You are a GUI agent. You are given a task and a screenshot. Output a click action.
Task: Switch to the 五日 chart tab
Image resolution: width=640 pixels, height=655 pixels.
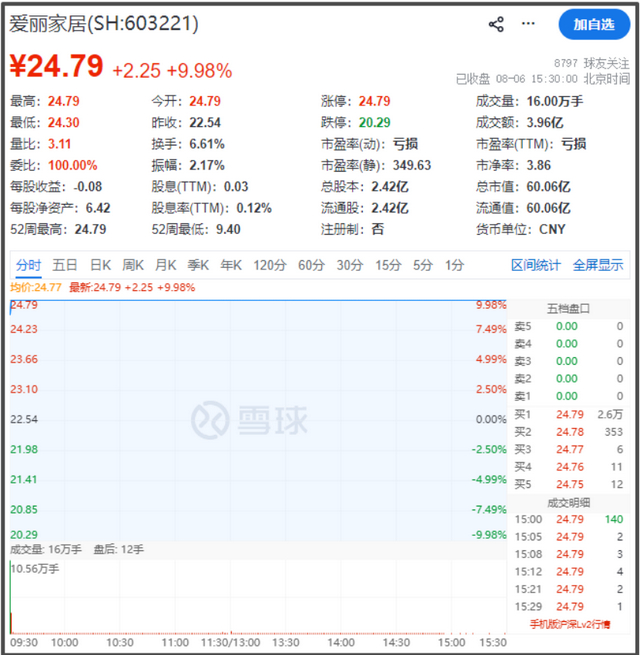[65, 265]
